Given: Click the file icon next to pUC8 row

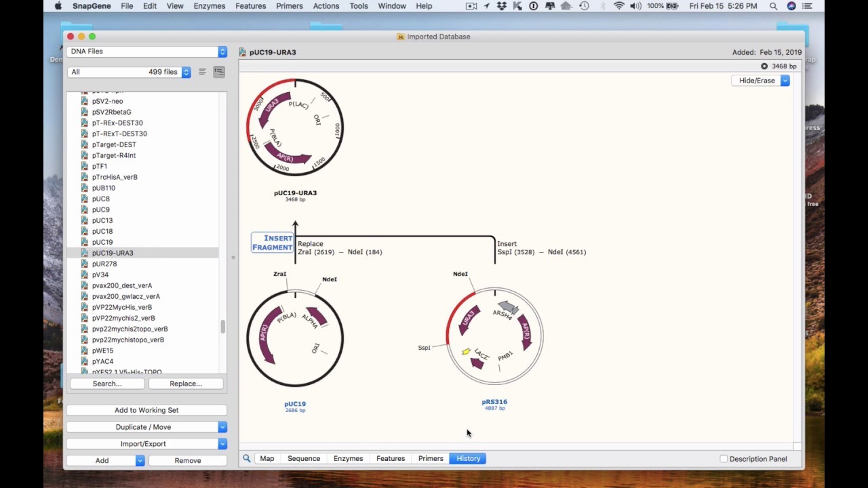Looking at the screenshot, I should coord(85,199).
